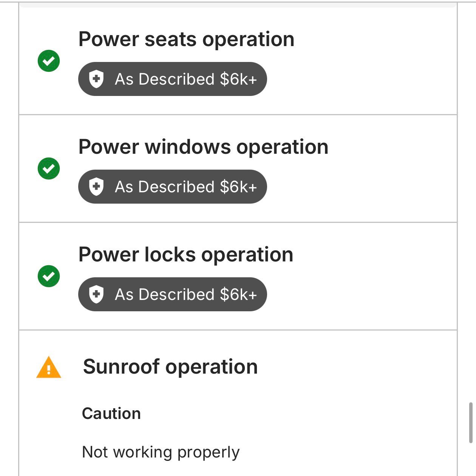476x476 pixels.
Task: Click the Caution label under Sunroof
Action: tap(111, 414)
